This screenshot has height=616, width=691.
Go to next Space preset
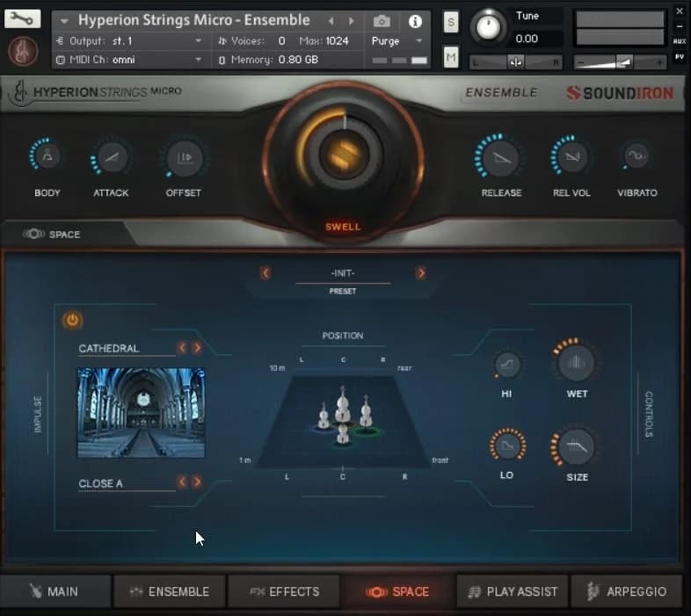coord(421,273)
